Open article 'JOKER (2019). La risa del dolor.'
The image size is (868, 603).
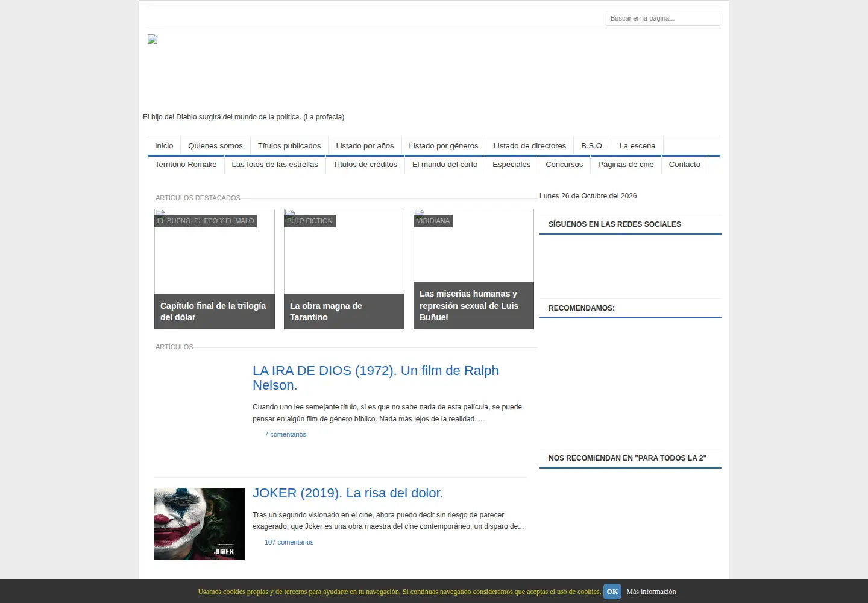point(348,493)
